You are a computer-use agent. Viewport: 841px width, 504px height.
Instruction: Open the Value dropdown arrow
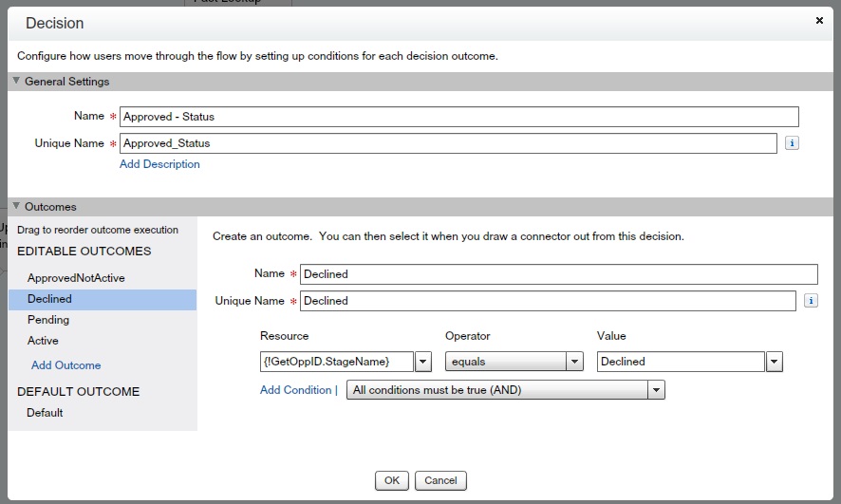(775, 362)
